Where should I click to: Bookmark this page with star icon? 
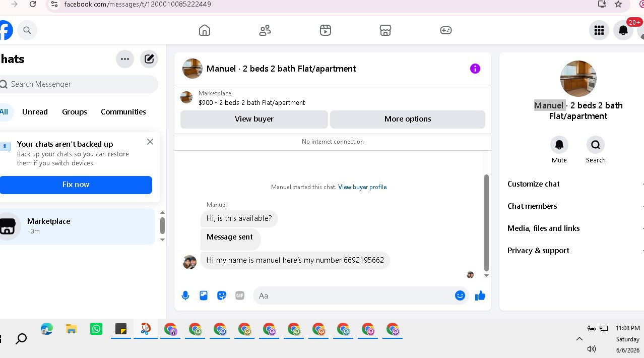[618, 4]
